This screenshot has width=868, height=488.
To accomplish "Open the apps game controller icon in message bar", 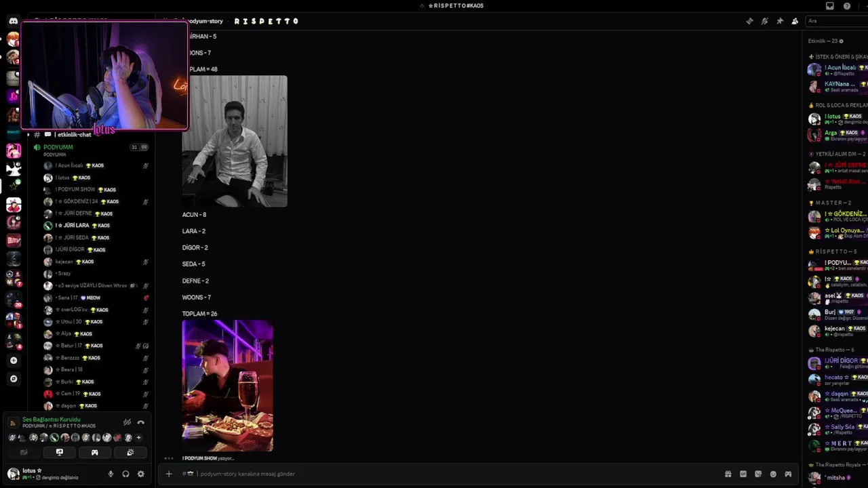I will click(x=788, y=474).
